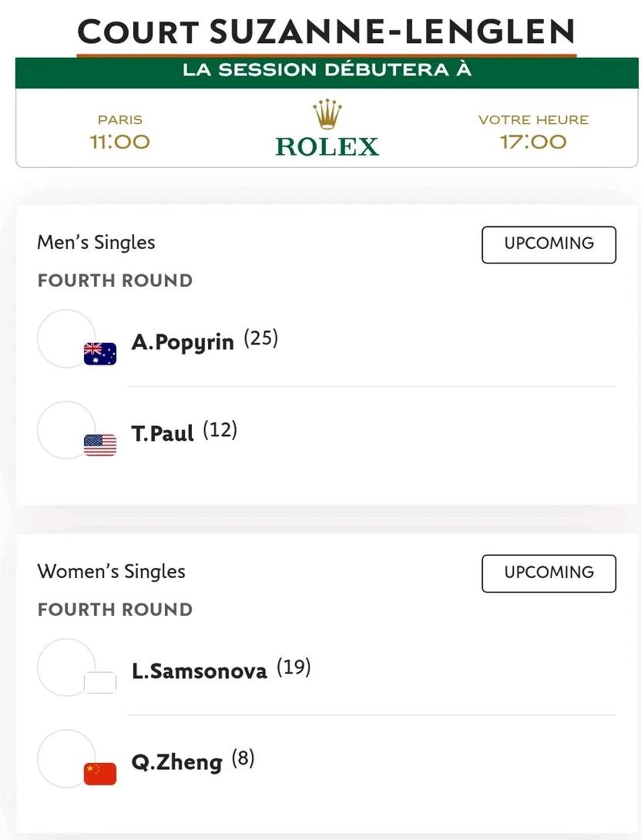Click the blank flag placeholder beside L.Samsonova
Image resolution: width=641 pixels, height=840 pixels.
[x=100, y=683]
